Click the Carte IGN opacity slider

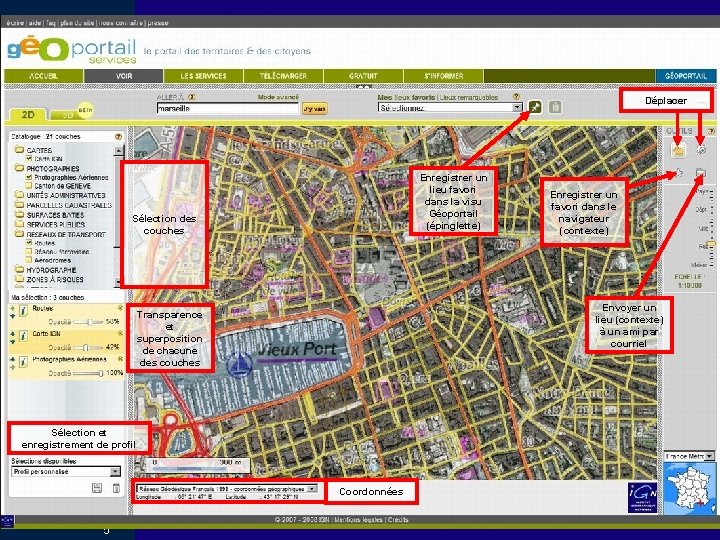[89, 347]
